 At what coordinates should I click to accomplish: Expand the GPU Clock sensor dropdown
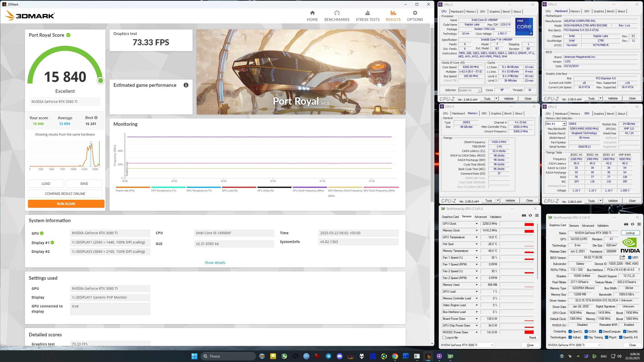tap(477, 224)
